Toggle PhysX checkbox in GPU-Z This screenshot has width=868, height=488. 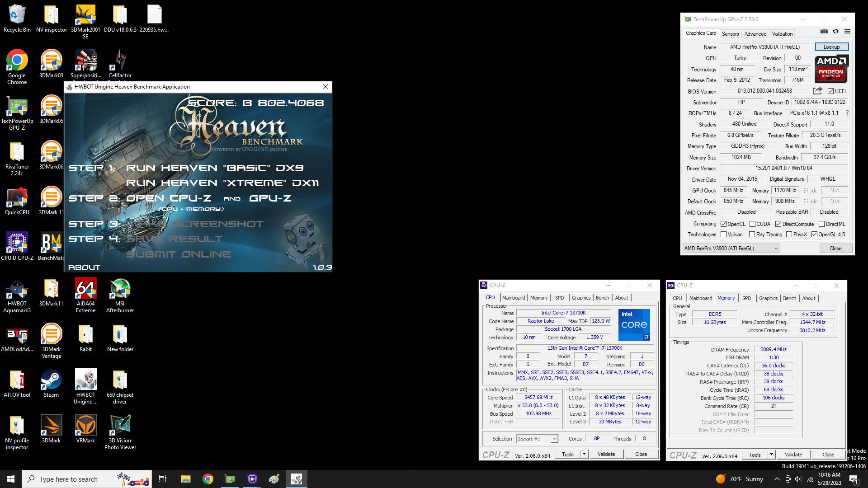(789, 235)
